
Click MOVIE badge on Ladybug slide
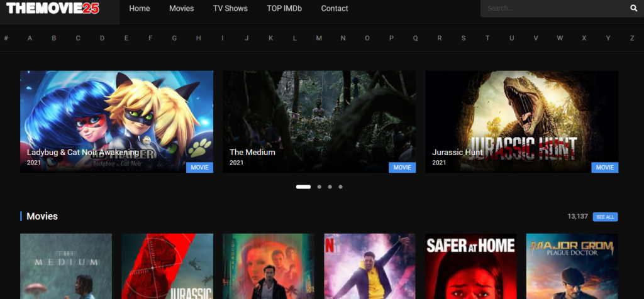point(199,167)
